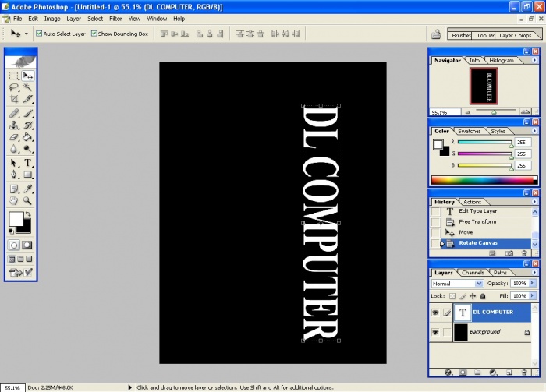Set history brush source beside Move state
546x392 pixels.
435,232
